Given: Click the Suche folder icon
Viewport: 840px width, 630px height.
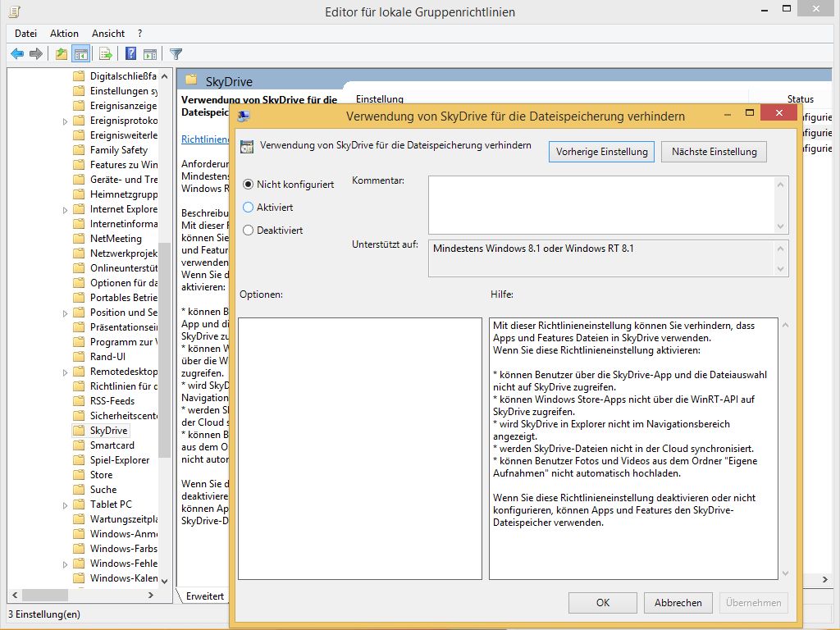Looking at the screenshot, I should tap(79, 489).
